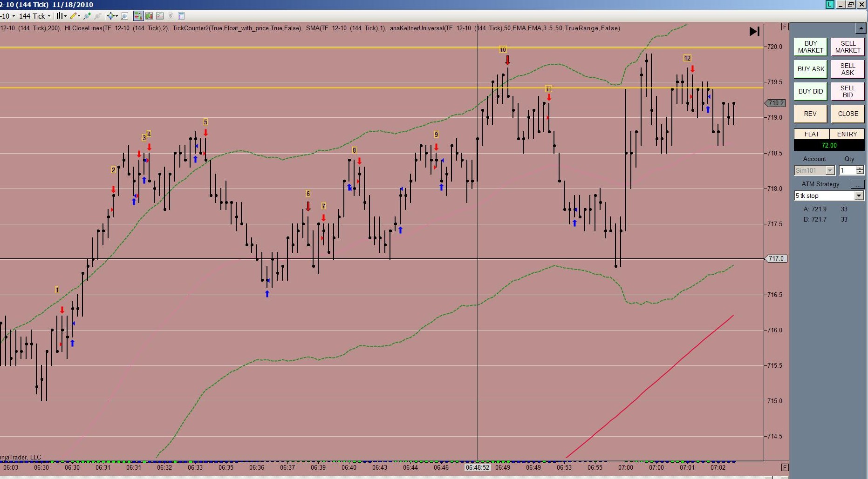Screen dimensions: 868x479
Task: Click signal label number 9
Action: [436, 135]
